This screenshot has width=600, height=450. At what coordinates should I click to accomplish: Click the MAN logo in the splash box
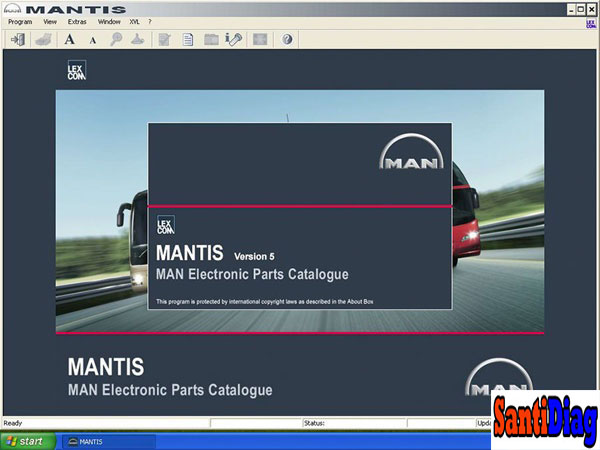[411, 152]
